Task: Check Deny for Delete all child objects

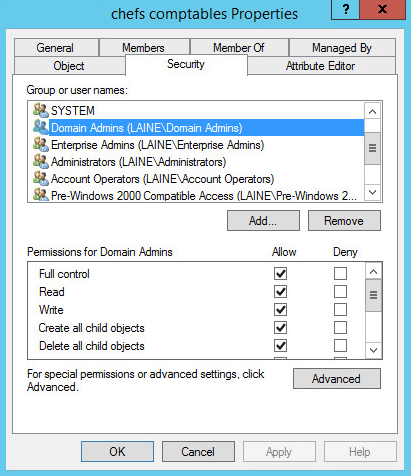Action: [340, 346]
